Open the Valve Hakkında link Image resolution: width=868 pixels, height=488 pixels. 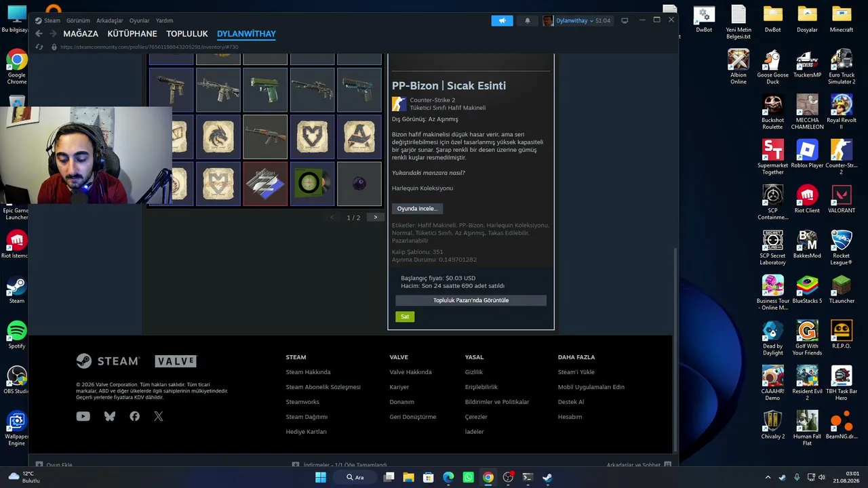(410, 372)
